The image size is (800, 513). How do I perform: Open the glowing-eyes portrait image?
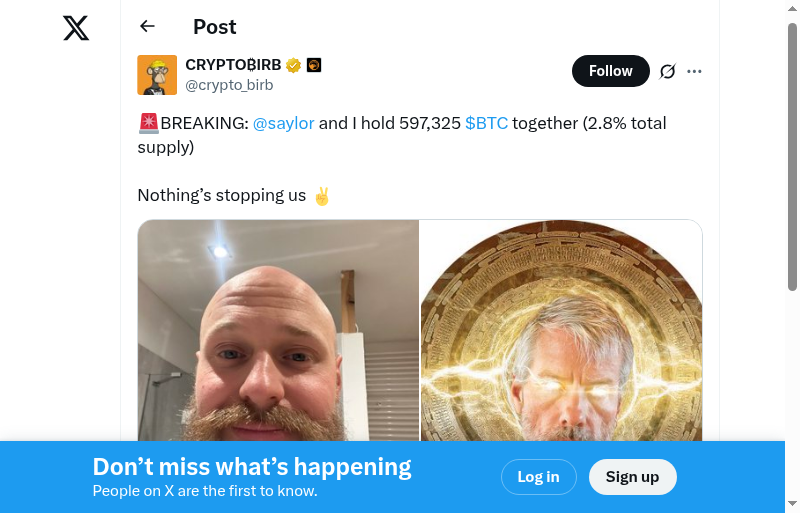[561, 330]
